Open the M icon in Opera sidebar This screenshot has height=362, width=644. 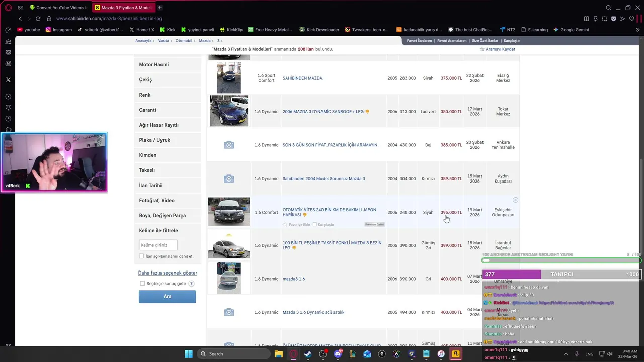point(8,63)
